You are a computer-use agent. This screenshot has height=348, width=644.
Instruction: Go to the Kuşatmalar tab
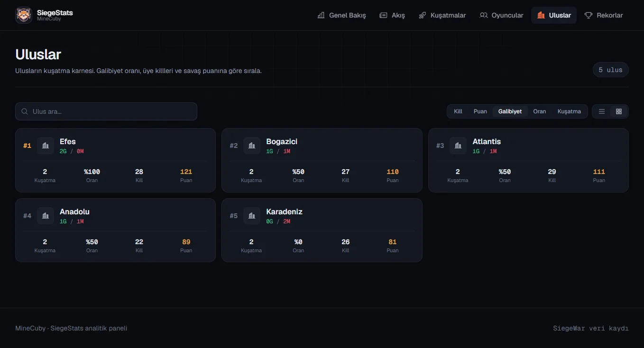point(442,15)
